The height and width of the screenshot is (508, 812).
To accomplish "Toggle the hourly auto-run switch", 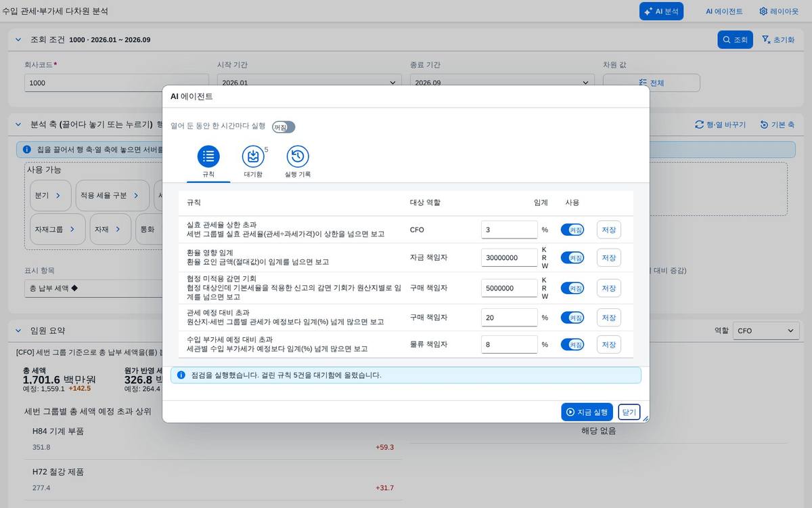I will click(284, 127).
